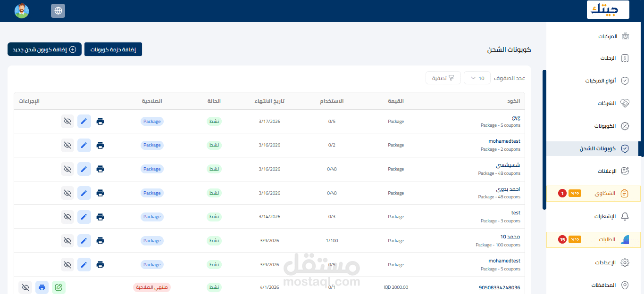Open الإعدادات settings sidebar item
Screen dimensions: 644x294
pyautogui.click(x=594, y=263)
